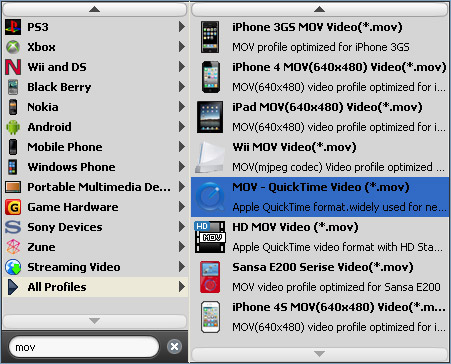Expand the Zune submenu arrow

click(182, 247)
